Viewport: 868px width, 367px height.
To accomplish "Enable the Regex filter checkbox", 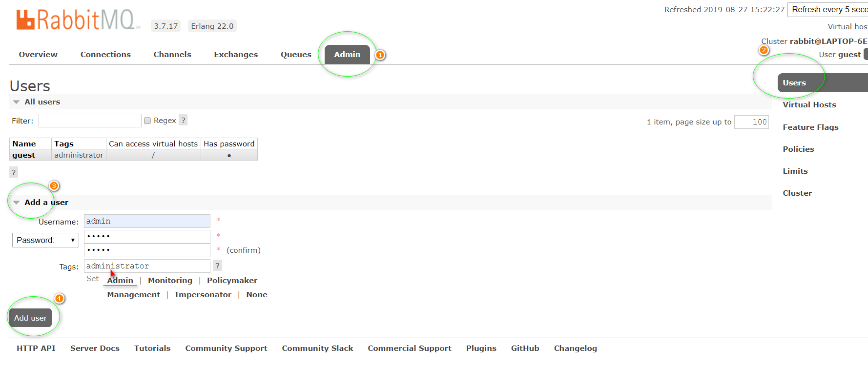I will [147, 121].
